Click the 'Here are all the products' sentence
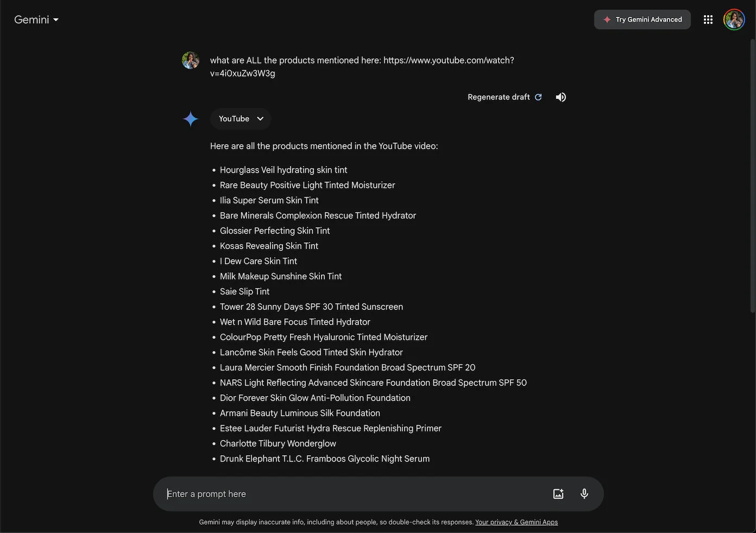Image resolution: width=756 pixels, height=533 pixels. [x=324, y=146]
